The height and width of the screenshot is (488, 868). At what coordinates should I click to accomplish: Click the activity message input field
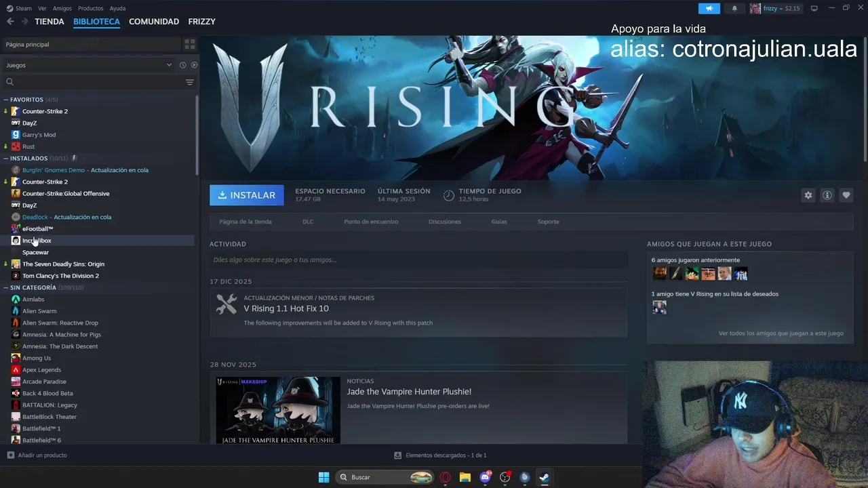(x=418, y=260)
